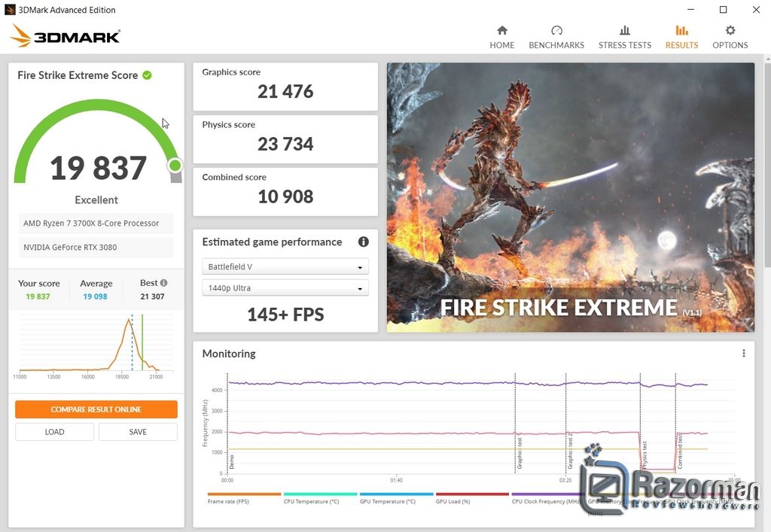Click the Best score 21 307
This screenshot has width=771, height=532.
152,296
